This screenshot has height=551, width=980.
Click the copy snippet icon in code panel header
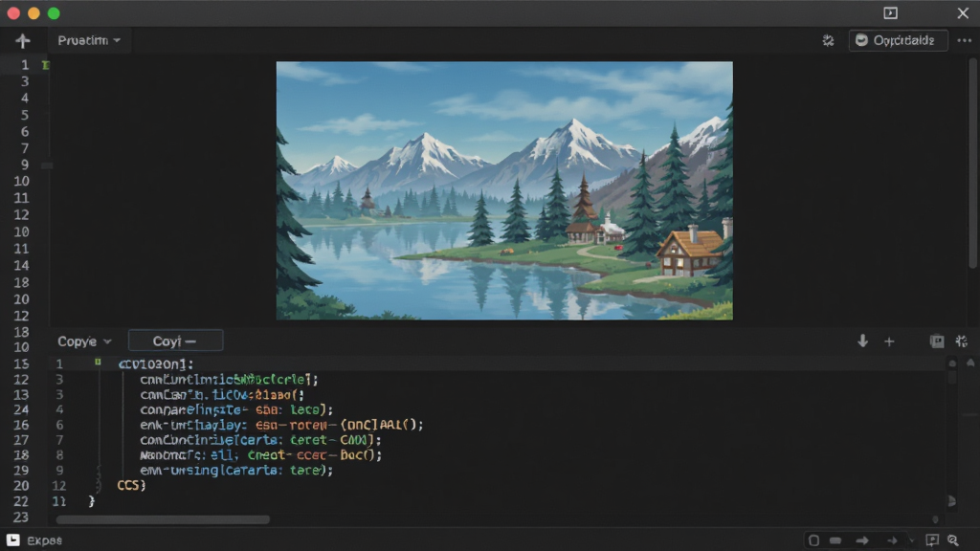(x=937, y=342)
